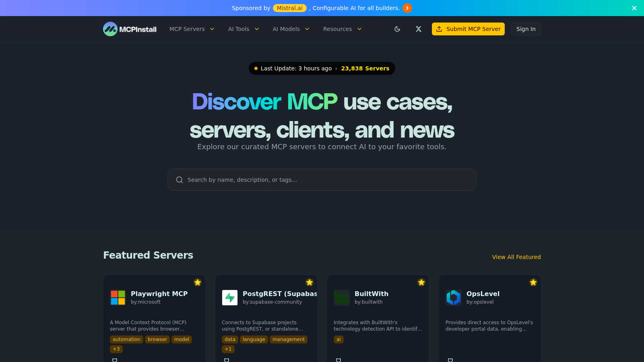Expand the Resources menu
Screen dimensions: 644x362
click(343, 29)
